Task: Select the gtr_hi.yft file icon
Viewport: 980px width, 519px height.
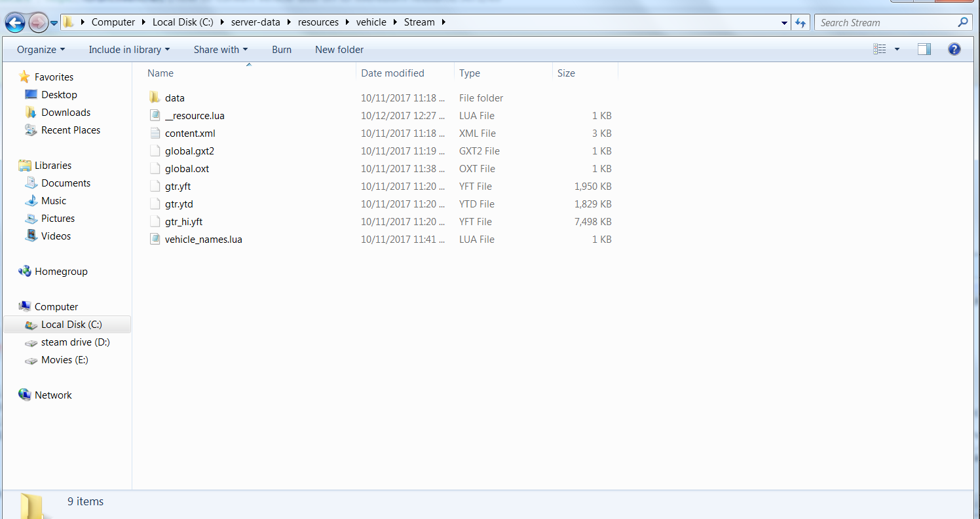Action: click(155, 221)
